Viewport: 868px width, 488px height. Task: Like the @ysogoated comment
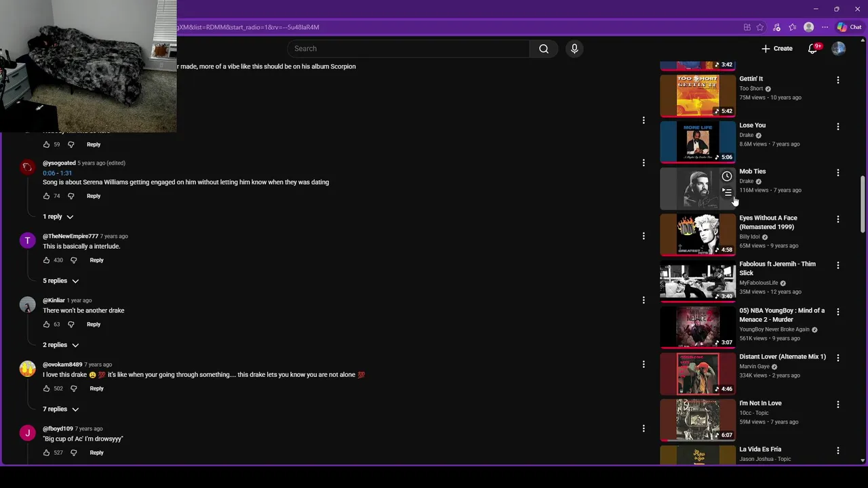(46, 196)
